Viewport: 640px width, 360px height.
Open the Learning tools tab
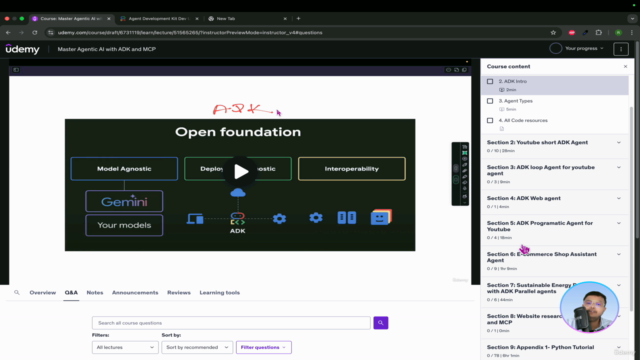pos(220,293)
